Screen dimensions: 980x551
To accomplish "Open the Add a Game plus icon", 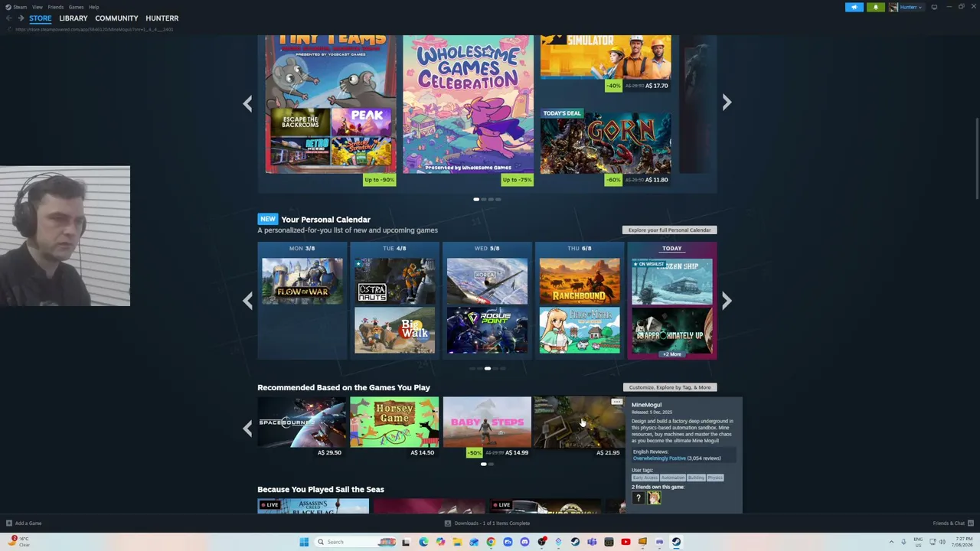I will pos(9,523).
